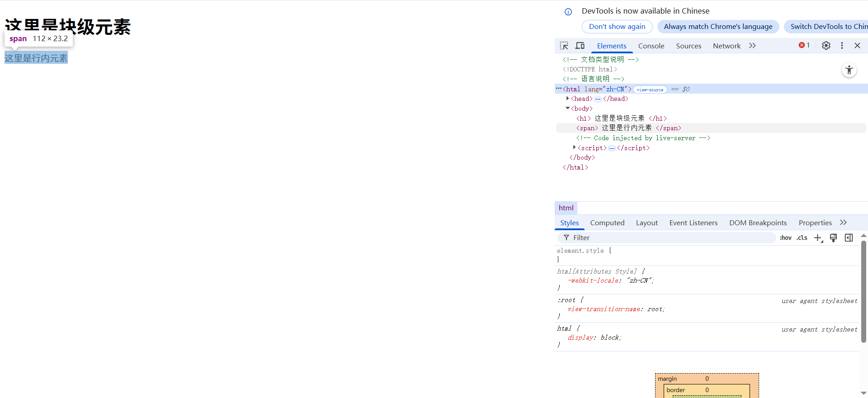
Task: Click the head ellipsis expand badge
Action: pos(598,99)
